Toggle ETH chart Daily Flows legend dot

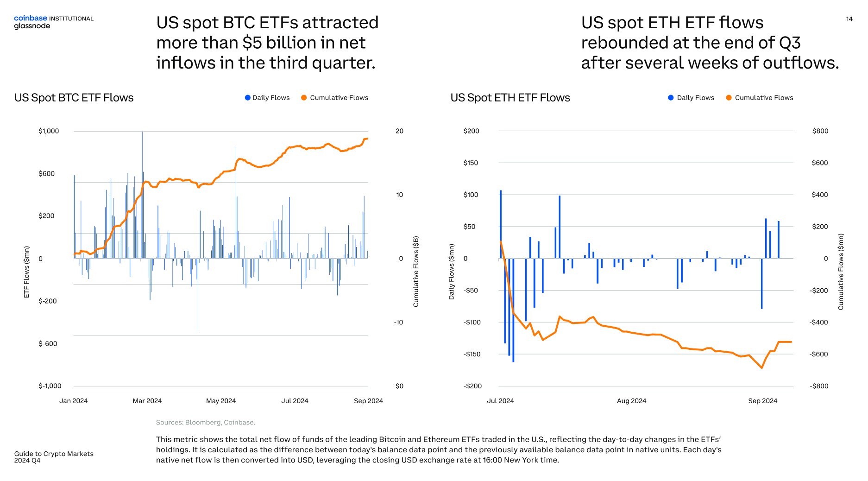671,98
